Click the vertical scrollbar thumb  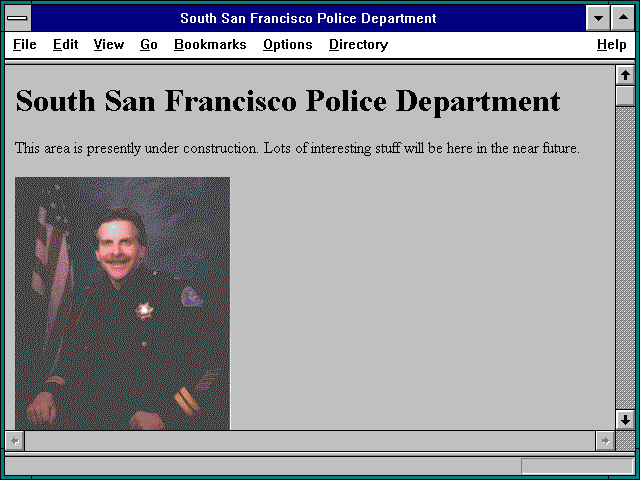point(625,96)
